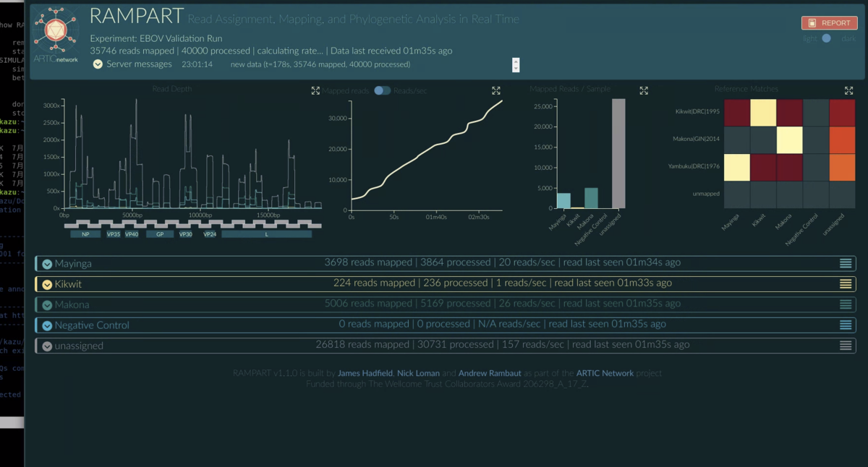Open the Kikwit sample hamburger menu
This screenshot has height=467, width=868.
tap(846, 284)
